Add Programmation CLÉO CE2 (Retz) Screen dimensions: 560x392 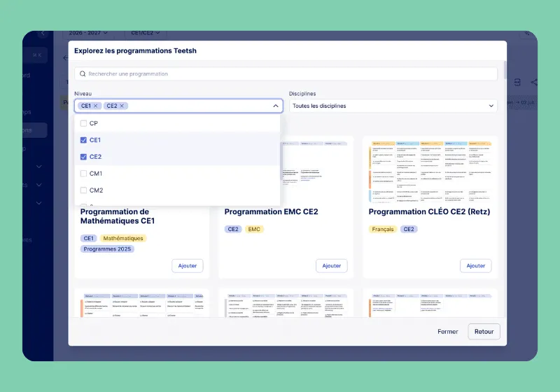click(x=476, y=266)
